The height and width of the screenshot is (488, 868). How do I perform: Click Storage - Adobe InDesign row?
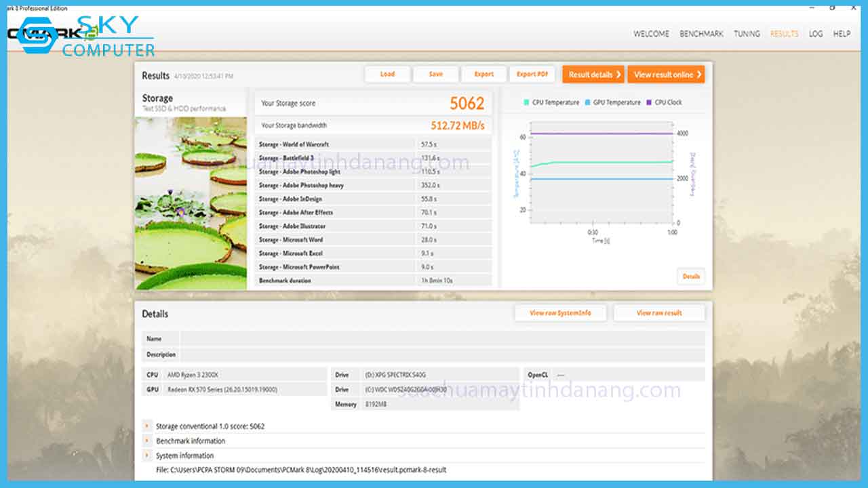(374, 199)
